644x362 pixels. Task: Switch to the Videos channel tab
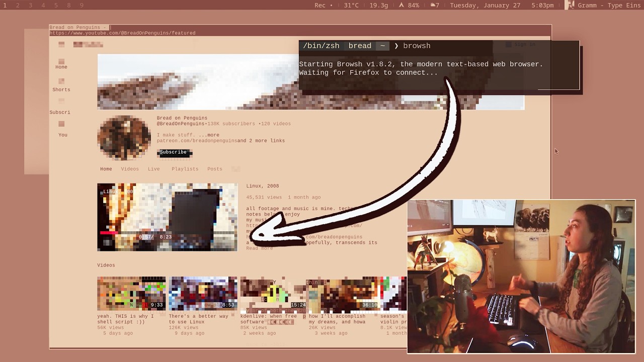point(130,169)
